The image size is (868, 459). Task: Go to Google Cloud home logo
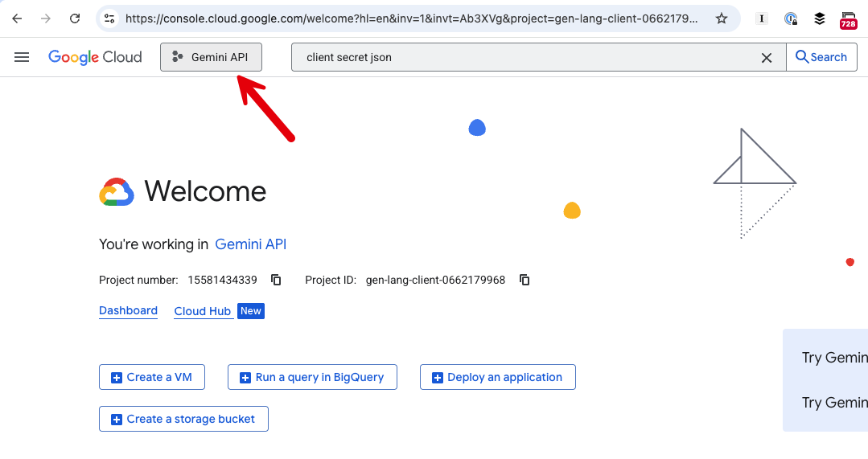[95, 57]
